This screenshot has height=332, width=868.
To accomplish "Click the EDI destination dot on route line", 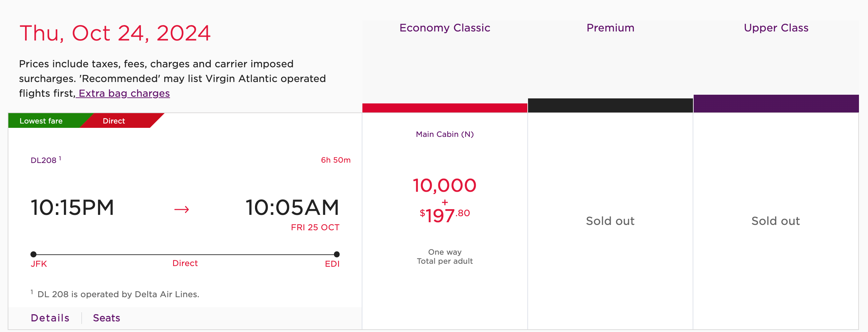I will click(x=336, y=254).
